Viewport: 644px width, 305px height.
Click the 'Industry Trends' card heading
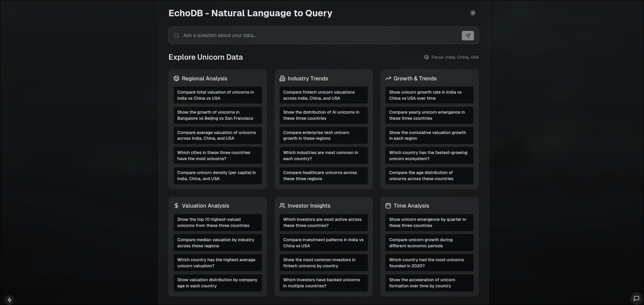coord(308,78)
